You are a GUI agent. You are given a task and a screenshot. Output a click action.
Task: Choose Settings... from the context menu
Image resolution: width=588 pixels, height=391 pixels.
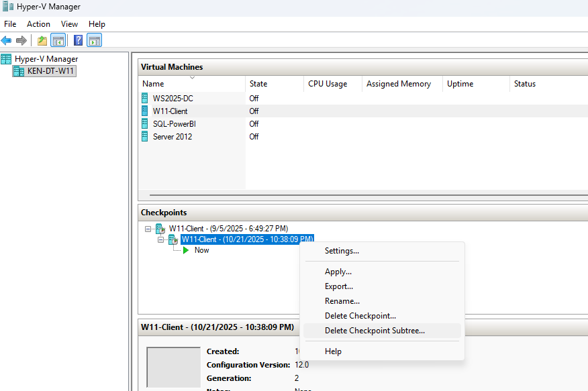click(382, 251)
